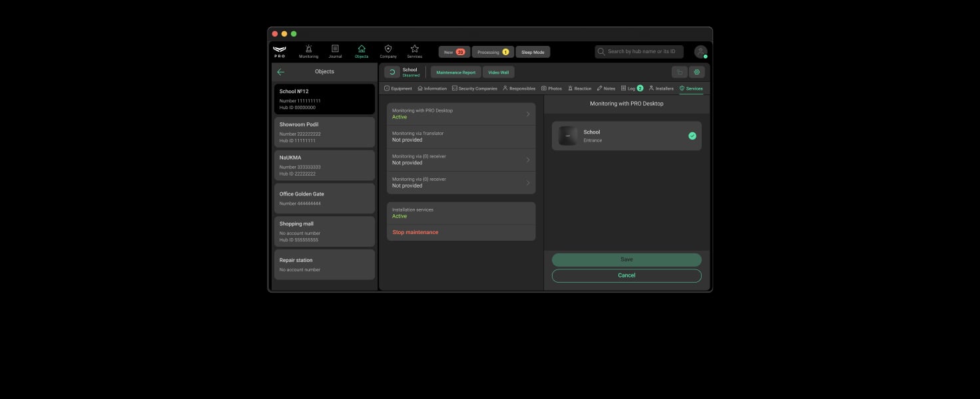Switch to the Equipment tab
The width and height of the screenshot is (980, 399).
coord(397,88)
